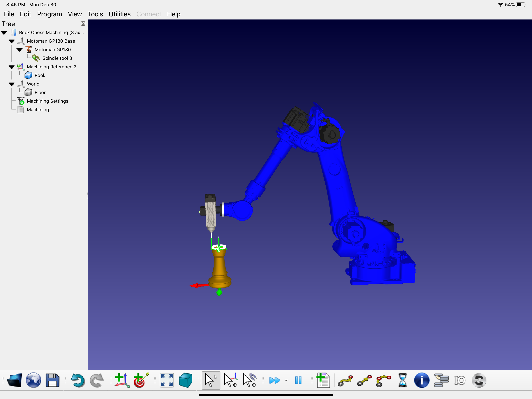Click the rounding/refresh circular arrows icon

pos(479,380)
